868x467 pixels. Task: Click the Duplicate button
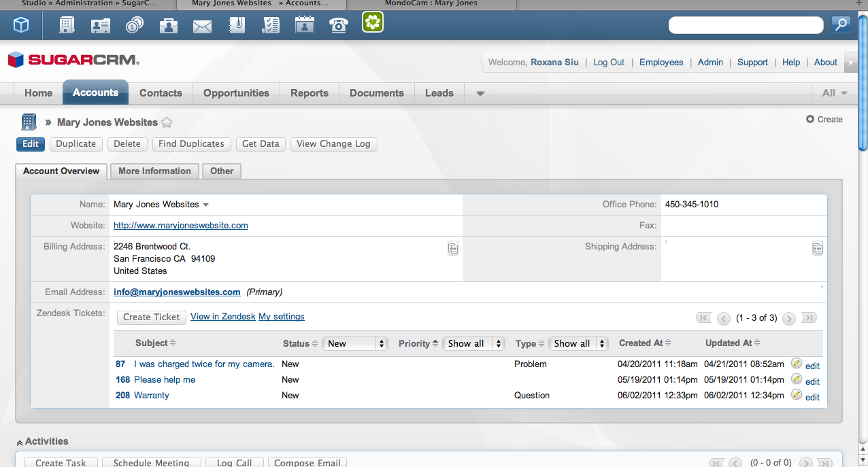click(76, 144)
